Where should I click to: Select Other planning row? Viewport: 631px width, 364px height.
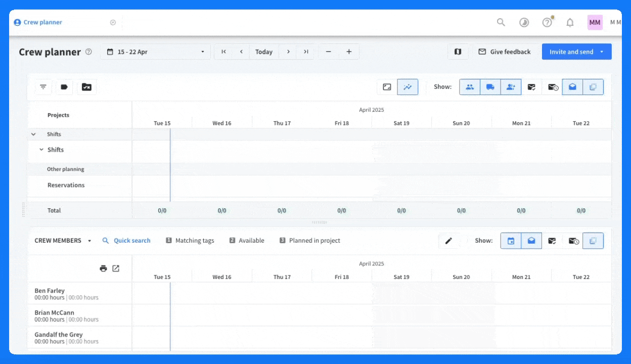click(66, 169)
